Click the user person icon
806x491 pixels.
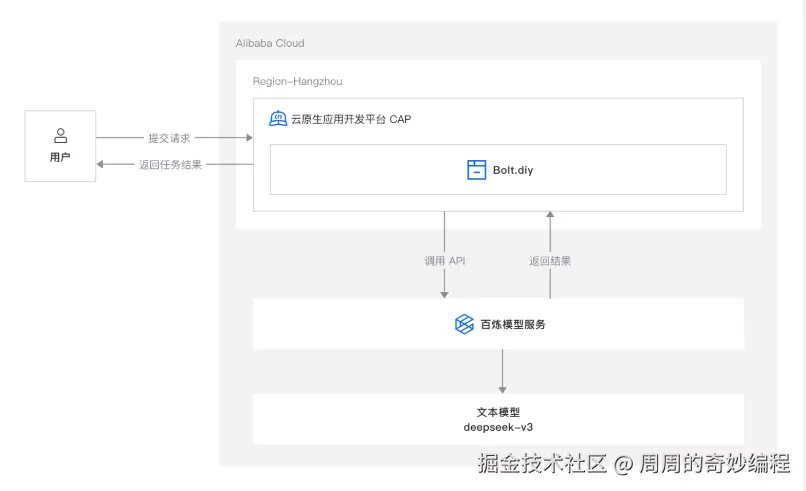[x=61, y=136]
